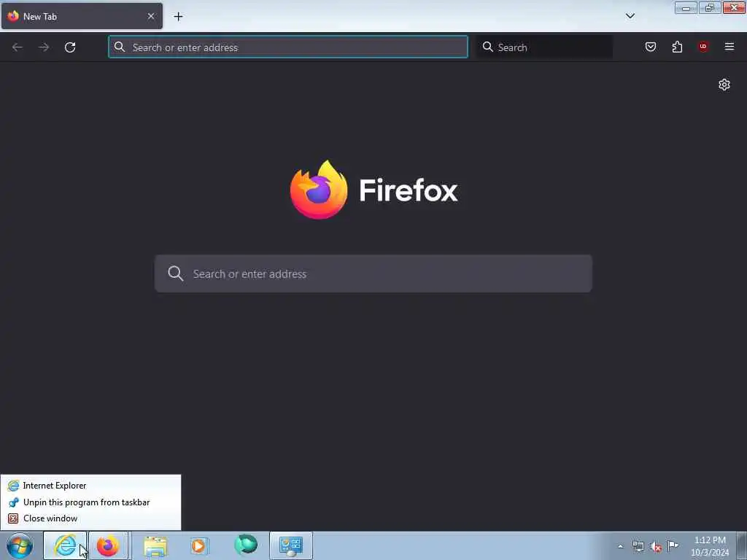This screenshot has width=747, height=560.
Task: Open the Control Panel taskbar icon
Action: [x=291, y=545]
